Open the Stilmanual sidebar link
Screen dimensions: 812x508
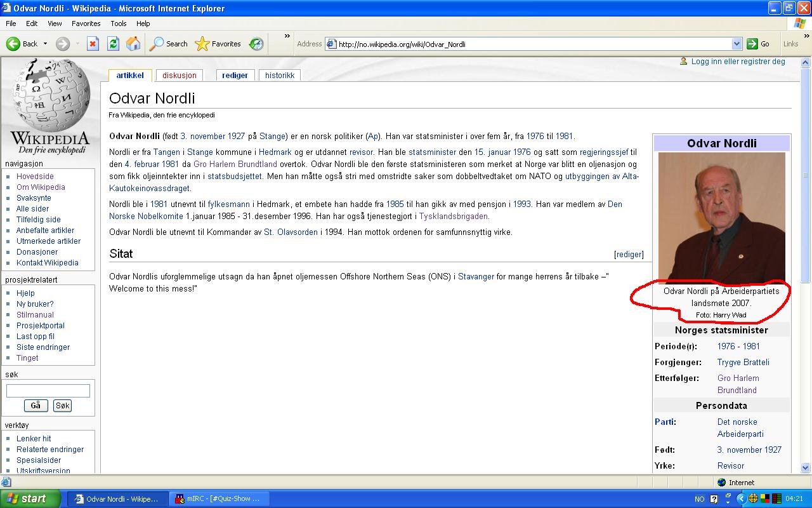[x=35, y=315]
